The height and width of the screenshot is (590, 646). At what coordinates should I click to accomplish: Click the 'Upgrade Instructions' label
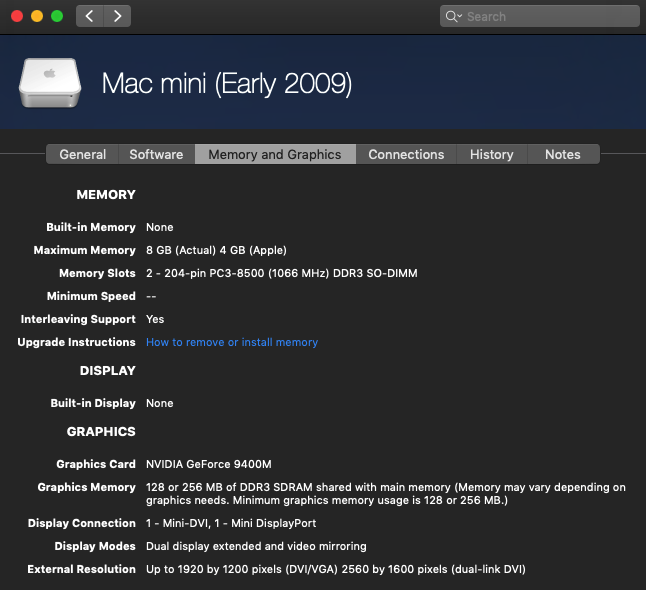(76, 342)
